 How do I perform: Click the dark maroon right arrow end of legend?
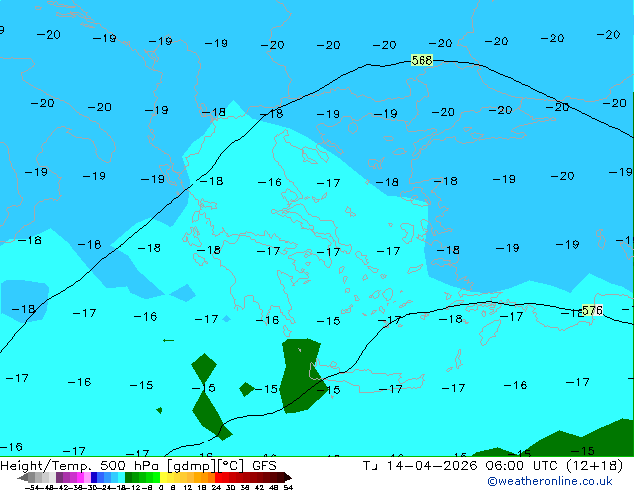pyautogui.click(x=288, y=477)
